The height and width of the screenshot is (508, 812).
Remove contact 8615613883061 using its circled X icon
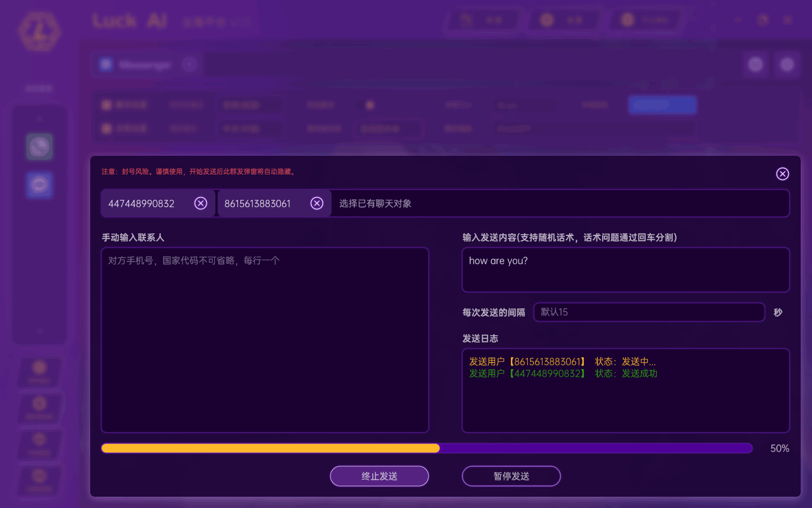pos(316,203)
